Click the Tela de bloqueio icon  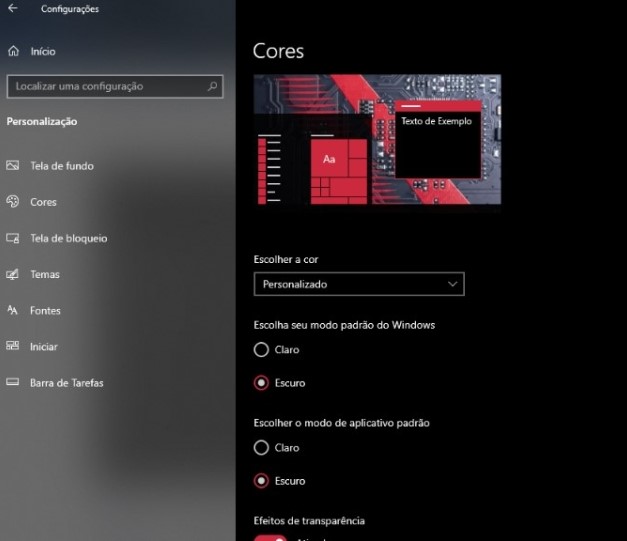[13, 238]
